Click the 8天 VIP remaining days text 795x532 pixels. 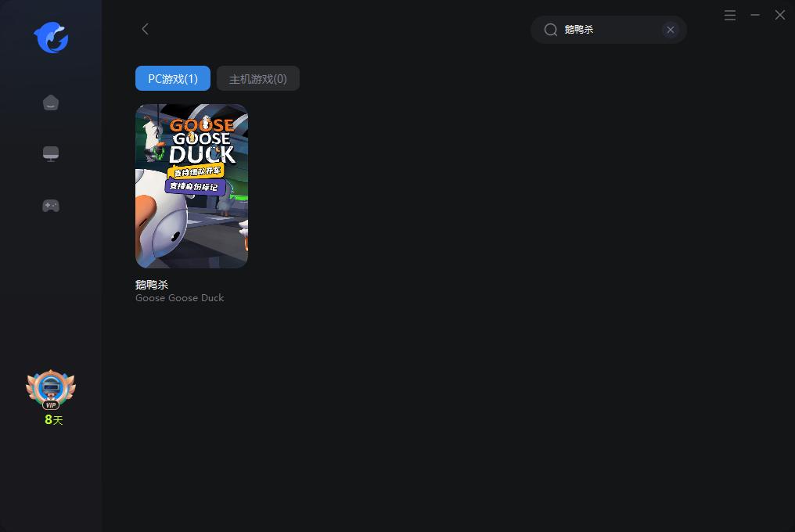click(x=54, y=420)
